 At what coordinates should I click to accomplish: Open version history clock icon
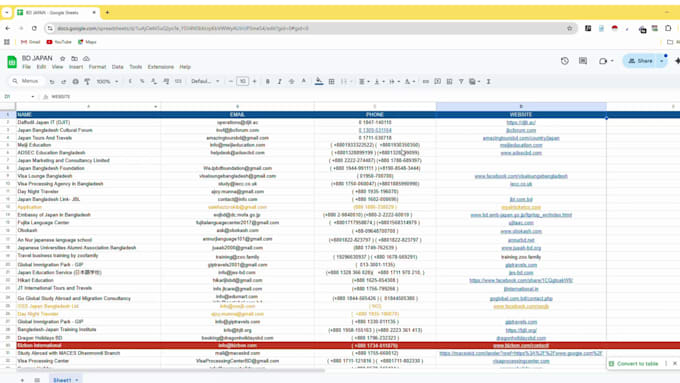(565, 61)
